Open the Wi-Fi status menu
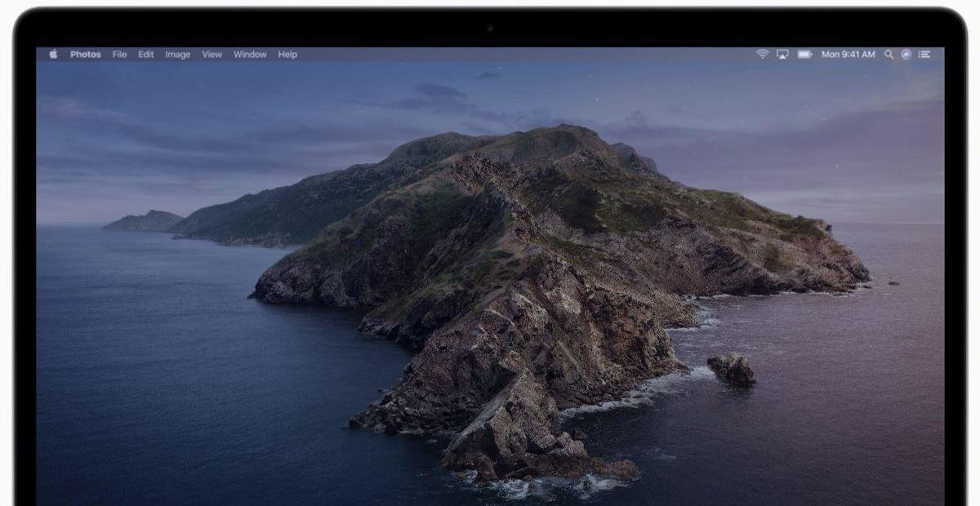The image size is (980, 506). [x=762, y=55]
